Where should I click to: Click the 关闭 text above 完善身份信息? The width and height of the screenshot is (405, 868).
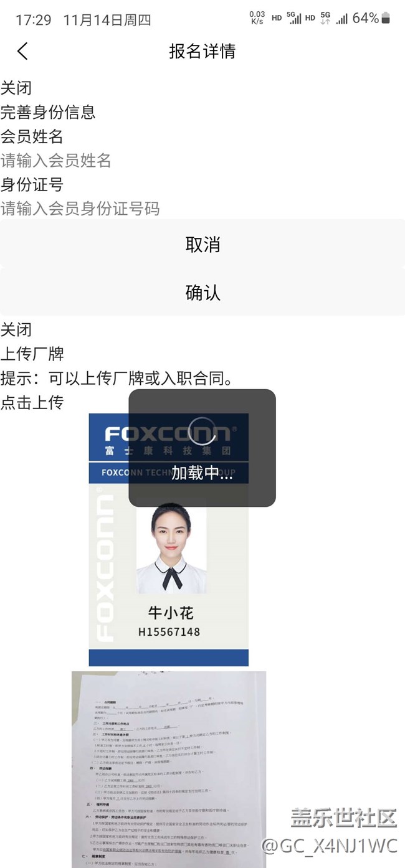pyautogui.click(x=16, y=88)
